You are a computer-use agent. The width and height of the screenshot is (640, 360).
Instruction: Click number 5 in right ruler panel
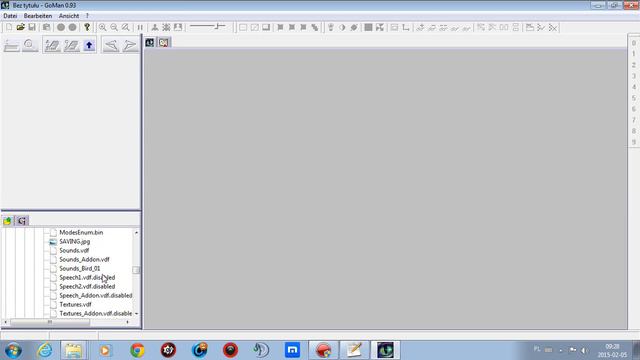[634, 98]
